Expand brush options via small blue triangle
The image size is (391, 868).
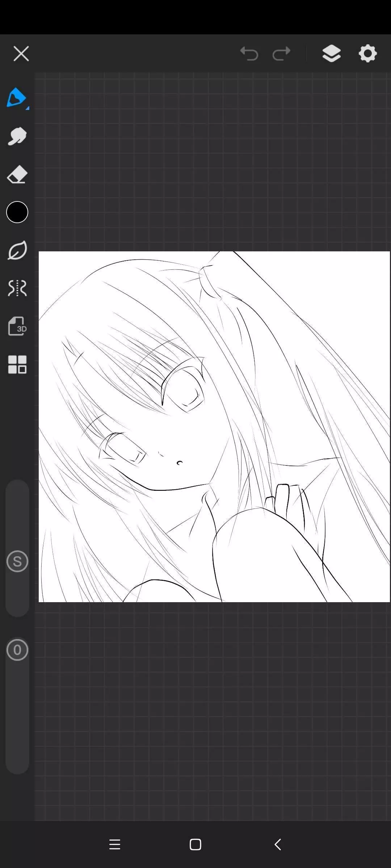pyautogui.click(x=28, y=108)
